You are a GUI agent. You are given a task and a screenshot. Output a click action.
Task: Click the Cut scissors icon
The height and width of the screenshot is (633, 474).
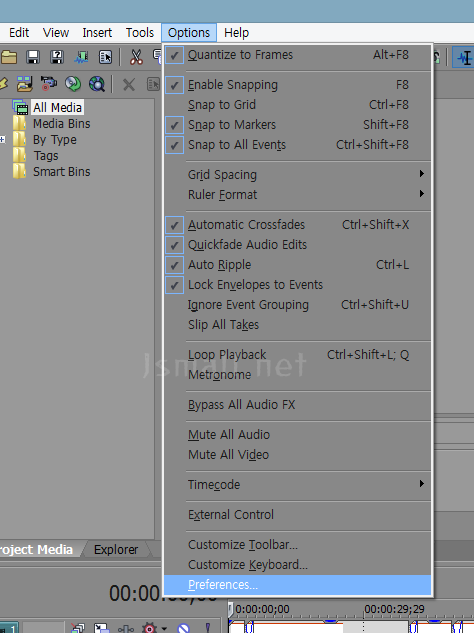click(x=136, y=57)
